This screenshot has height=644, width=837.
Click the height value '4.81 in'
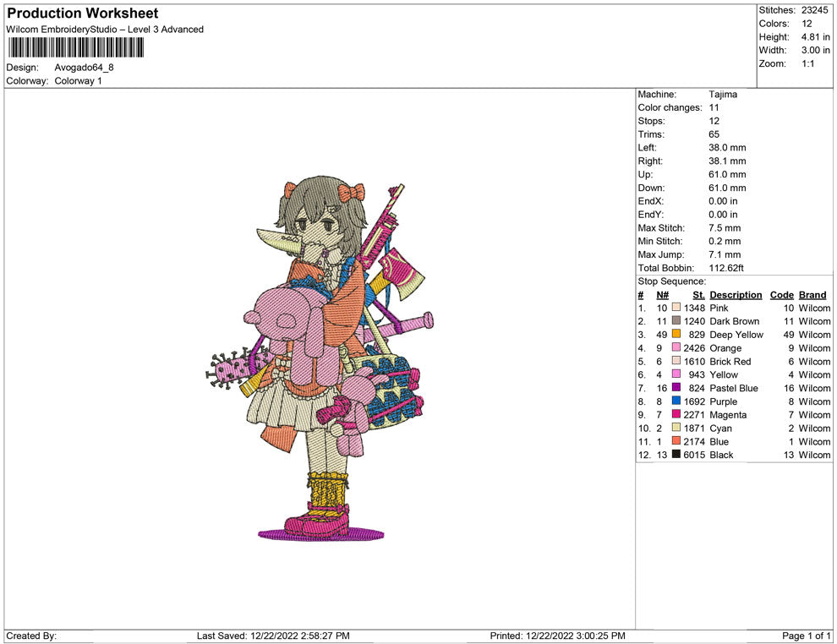pos(815,37)
